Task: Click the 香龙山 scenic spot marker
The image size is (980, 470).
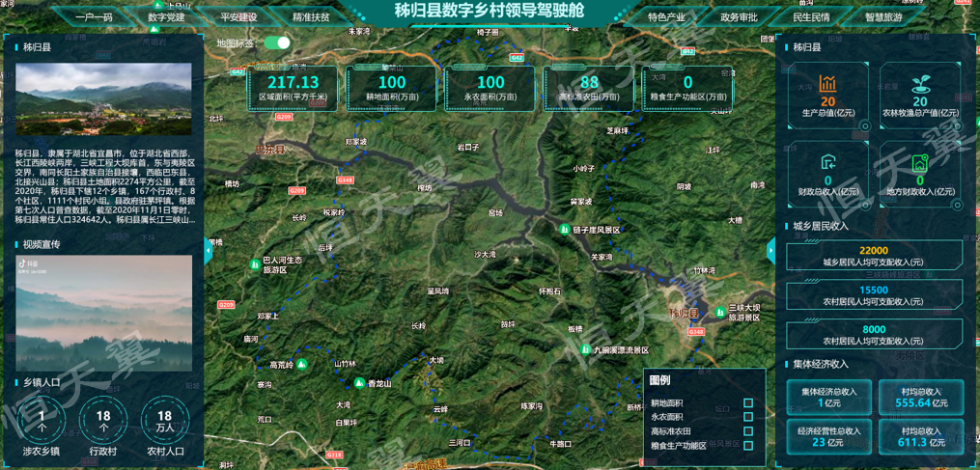Action: pos(359,384)
